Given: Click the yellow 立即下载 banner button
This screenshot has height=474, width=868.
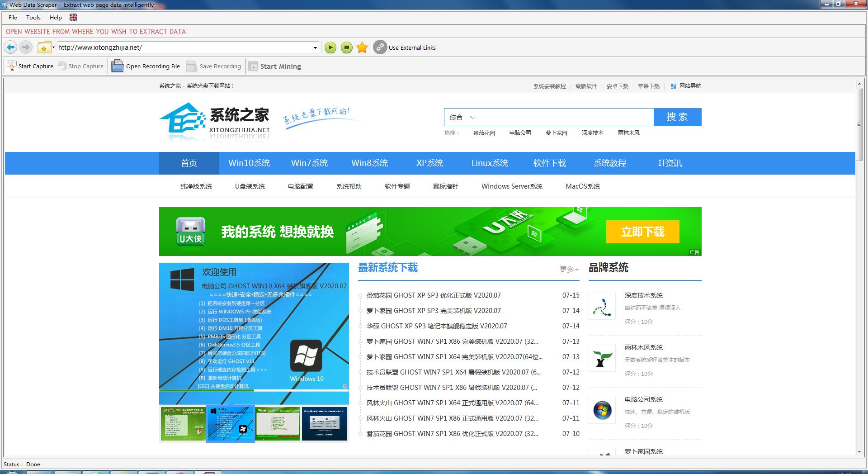Looking at the screenshot, I should [x=642, y=232].
